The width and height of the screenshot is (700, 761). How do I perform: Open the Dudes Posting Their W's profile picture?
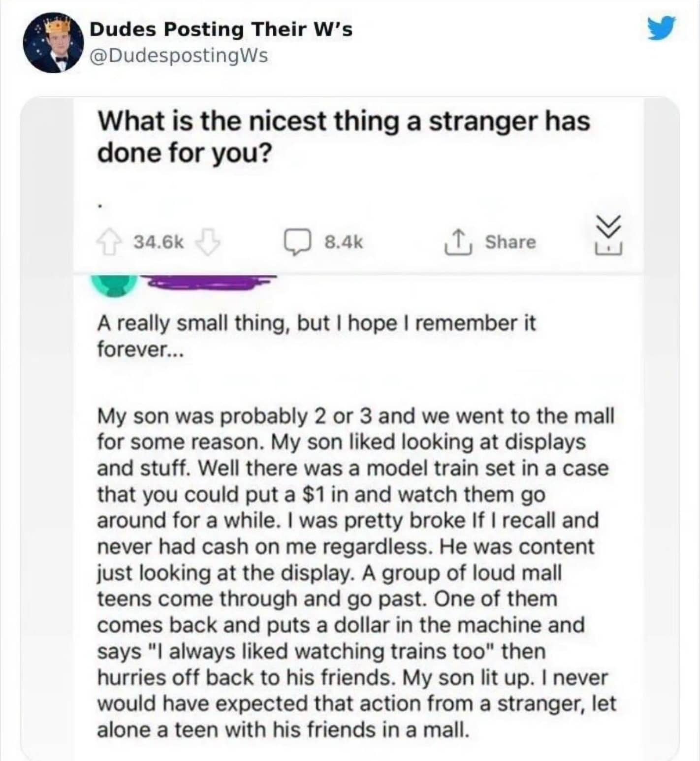click(52, 43)
